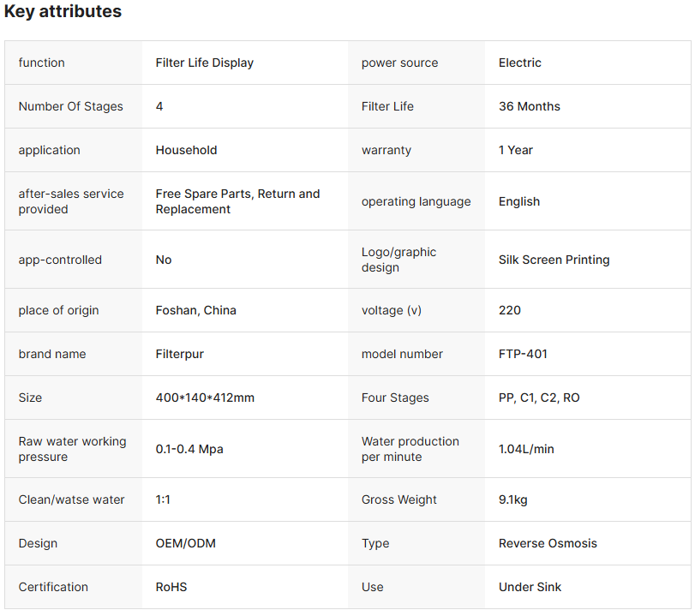
Task: Click the PP, C1, C2, RO stages value
Action: pyautogui.click(x=539, y=398)
